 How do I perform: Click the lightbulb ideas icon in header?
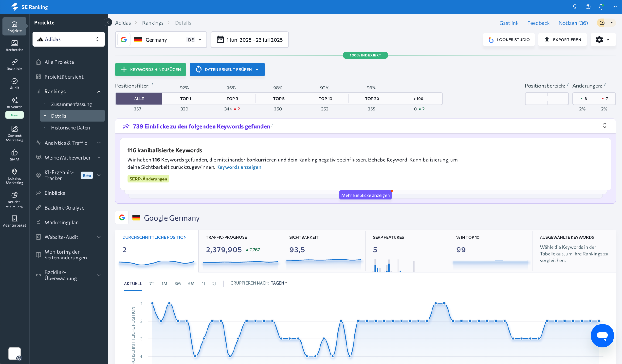575,7
